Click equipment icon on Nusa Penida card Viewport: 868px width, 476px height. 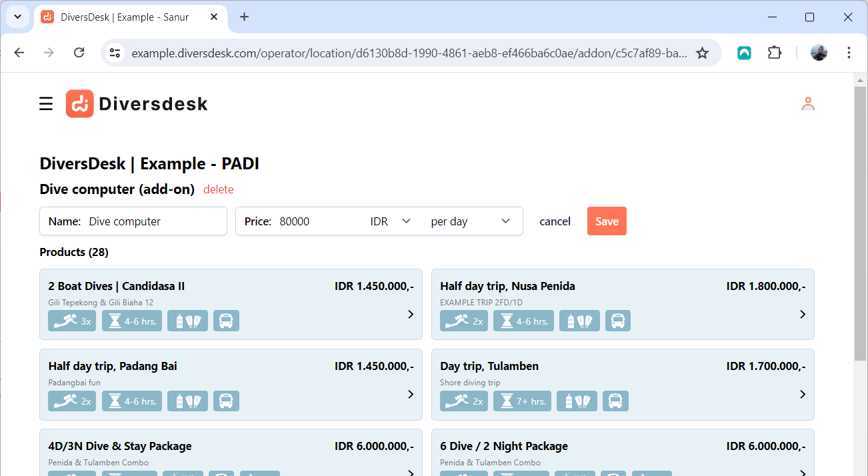tap(579, 321)
